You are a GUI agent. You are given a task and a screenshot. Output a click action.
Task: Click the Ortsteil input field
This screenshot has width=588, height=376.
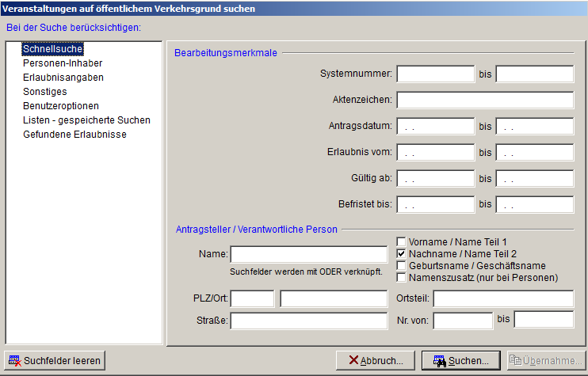502,299
